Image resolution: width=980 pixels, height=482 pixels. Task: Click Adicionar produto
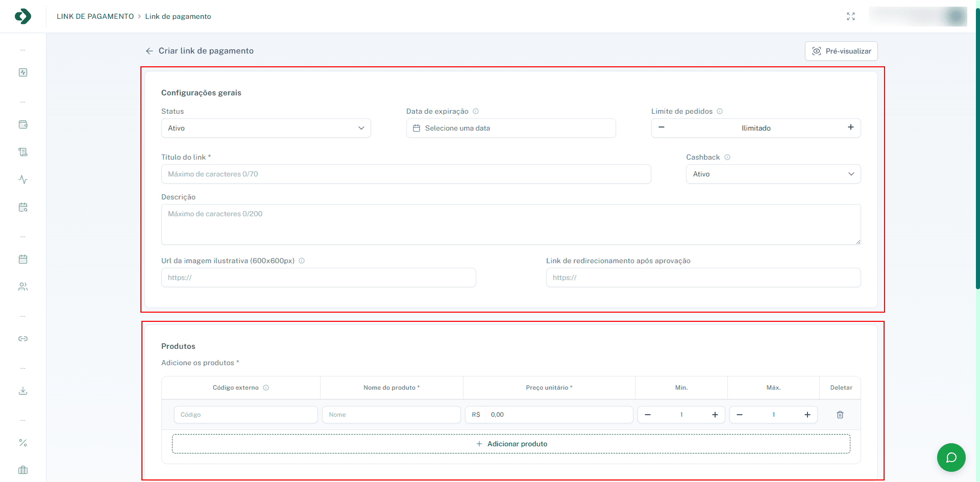tap(511, 443)
